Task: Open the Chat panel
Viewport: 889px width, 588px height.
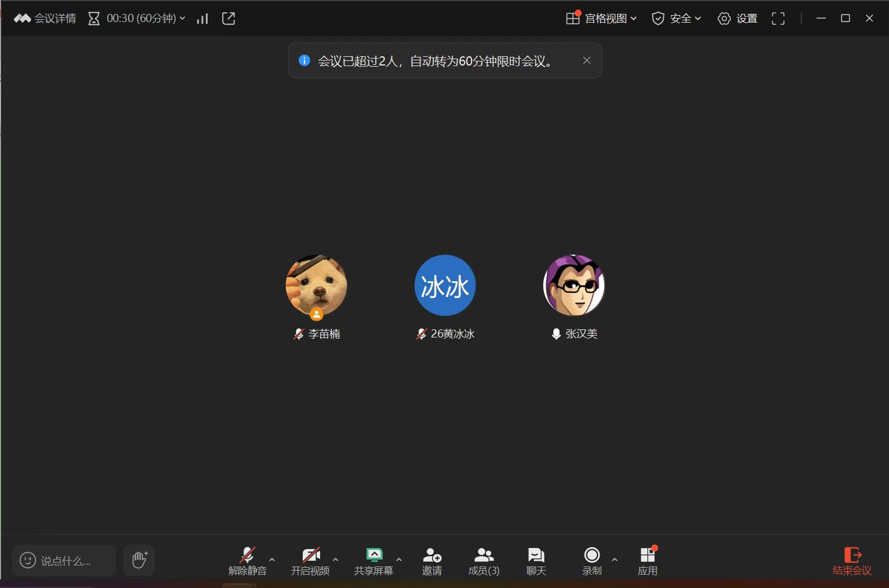Action: tap(536, 561)
